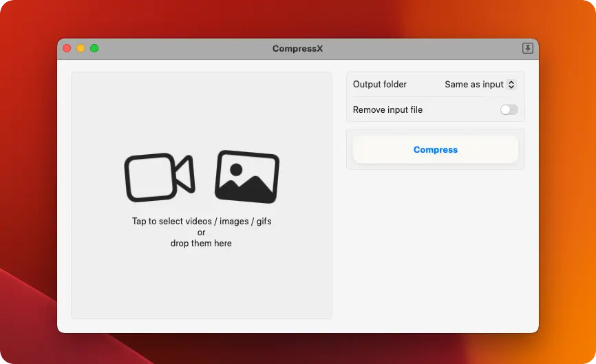Click the 'drop them here' text
This screenshot has height=364, width=596.
point(201,244)
